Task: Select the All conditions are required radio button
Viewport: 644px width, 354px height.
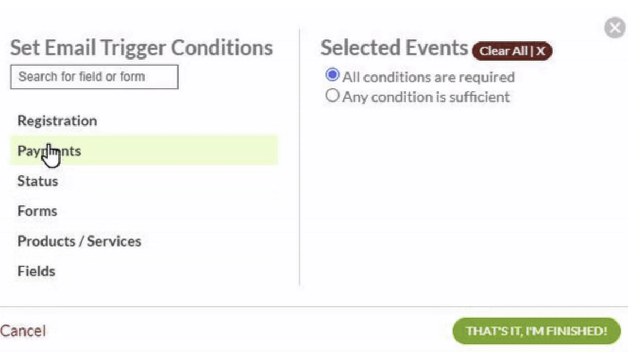Action: 332,75
